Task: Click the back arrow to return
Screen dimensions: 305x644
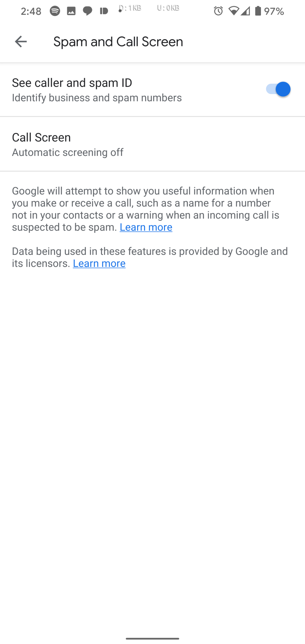Action: point(21,42)
